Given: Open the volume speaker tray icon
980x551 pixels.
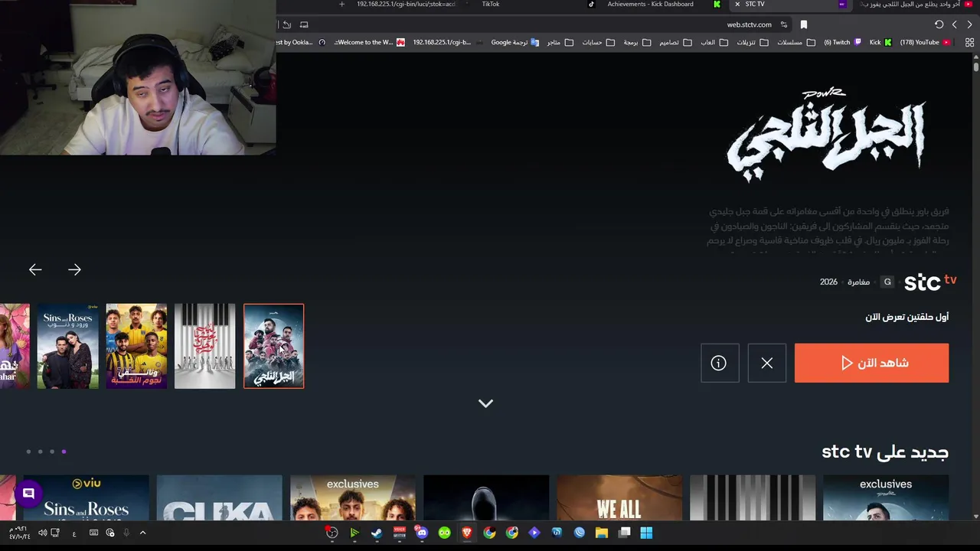Looking at the screenshot, I should click(43, 533).
